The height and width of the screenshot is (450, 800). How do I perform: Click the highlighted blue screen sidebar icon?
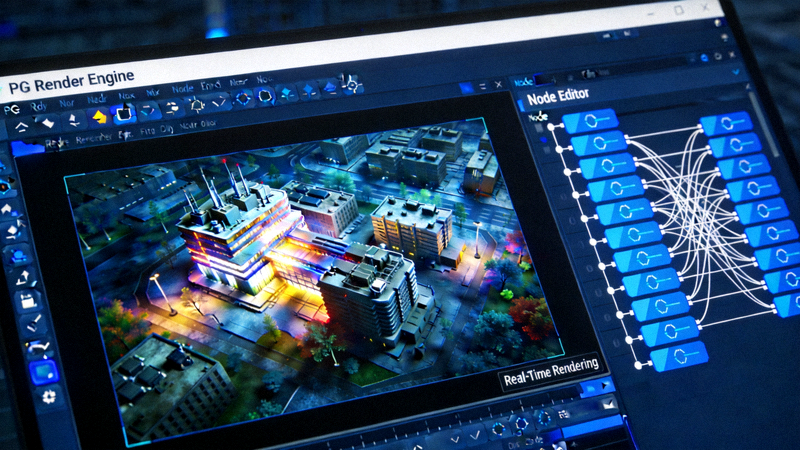click(x=43, y=371)
